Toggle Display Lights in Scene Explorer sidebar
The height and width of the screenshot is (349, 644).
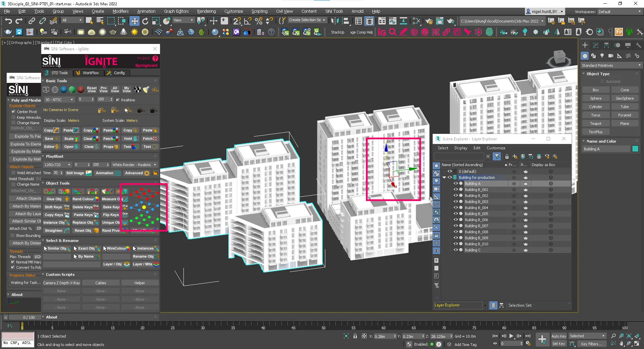coord(436,181)
